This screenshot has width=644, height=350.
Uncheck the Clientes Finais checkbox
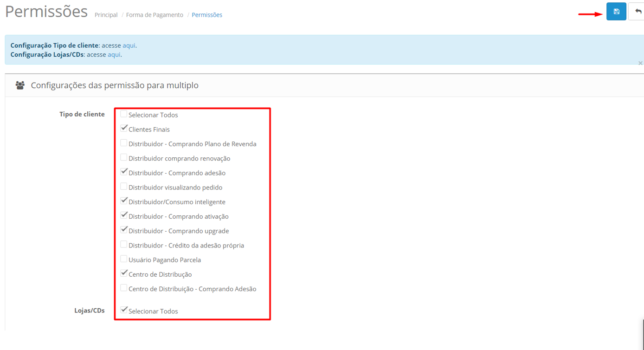point(124,129)
